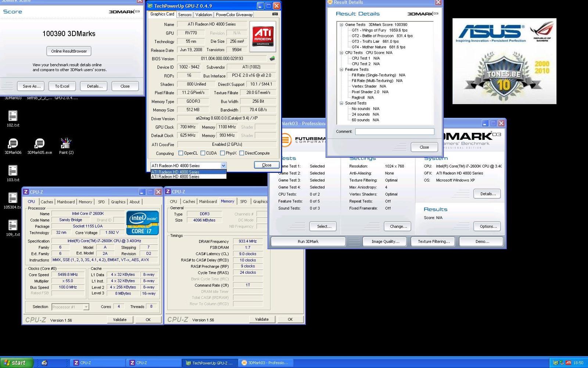Screen dimensions: 588x368
Task: Open the 3DMark06 desktop shortcut
Action: (13, 146)
